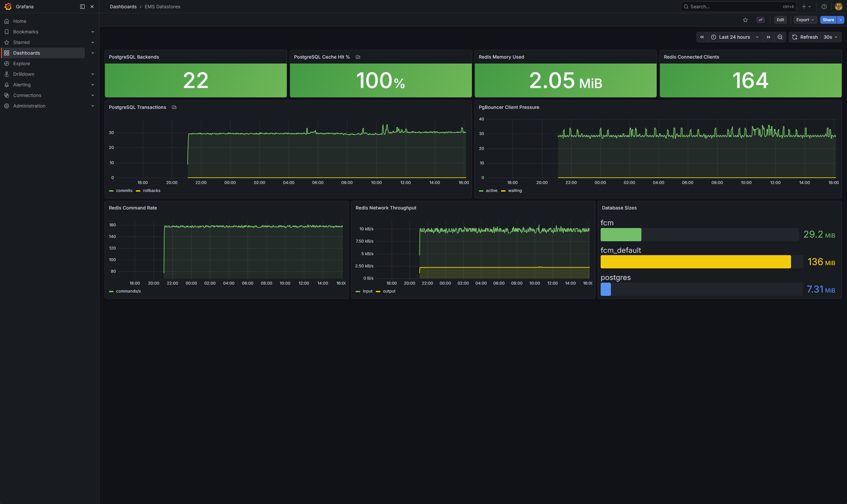Toggle the waiting series in legend

515,191
